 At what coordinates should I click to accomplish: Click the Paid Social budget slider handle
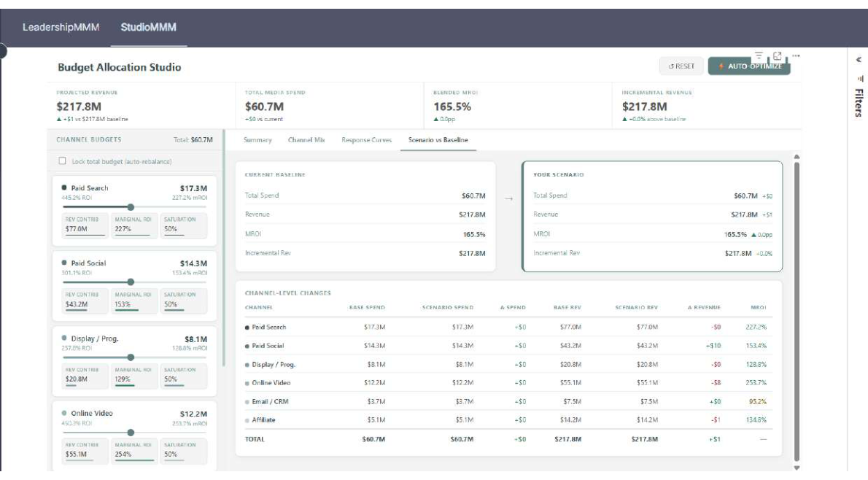tap(131, 282)
